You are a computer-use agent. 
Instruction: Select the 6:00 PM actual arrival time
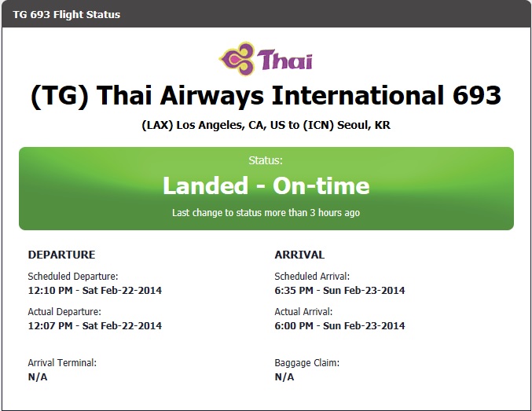[x=339, y=325]
